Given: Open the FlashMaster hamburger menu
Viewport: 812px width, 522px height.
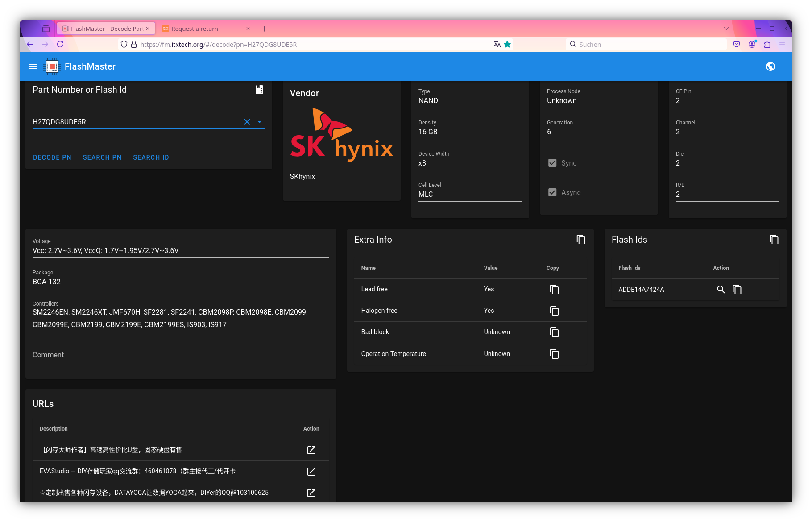Looking at the screenshot, I should (x=33, y=66).
